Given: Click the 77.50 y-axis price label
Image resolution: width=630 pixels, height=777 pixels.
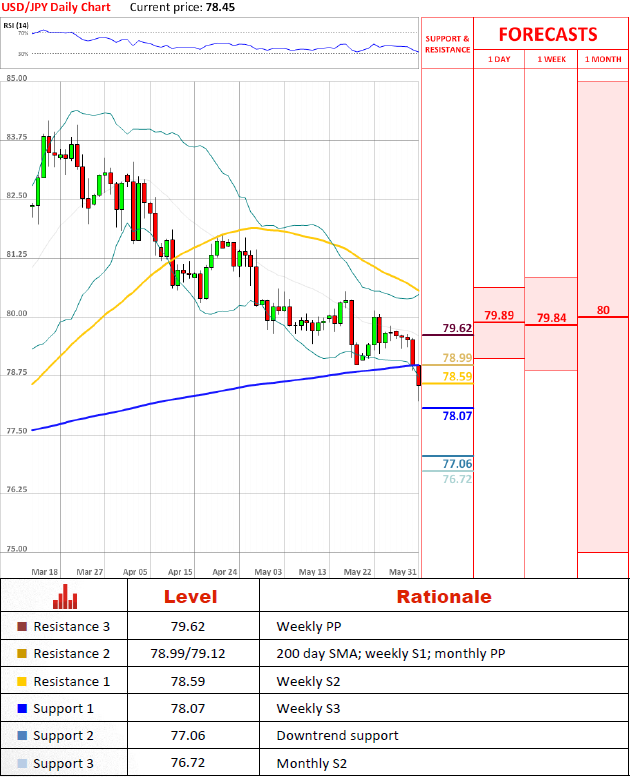Looking at the screenshot, I should (16, 431).
